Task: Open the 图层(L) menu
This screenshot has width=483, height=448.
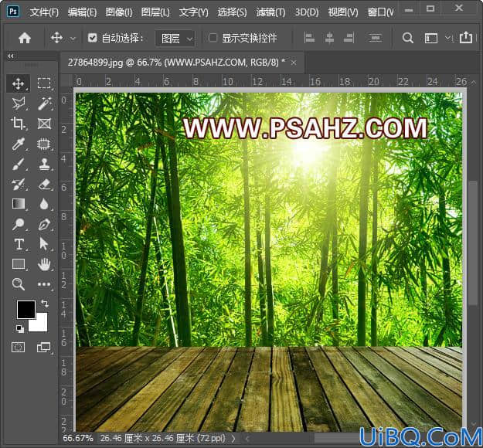Action: (x=155, y=12)
